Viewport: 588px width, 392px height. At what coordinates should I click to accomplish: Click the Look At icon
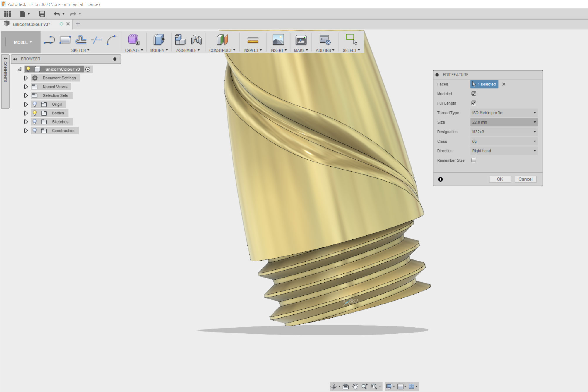[x=345, y=386]
